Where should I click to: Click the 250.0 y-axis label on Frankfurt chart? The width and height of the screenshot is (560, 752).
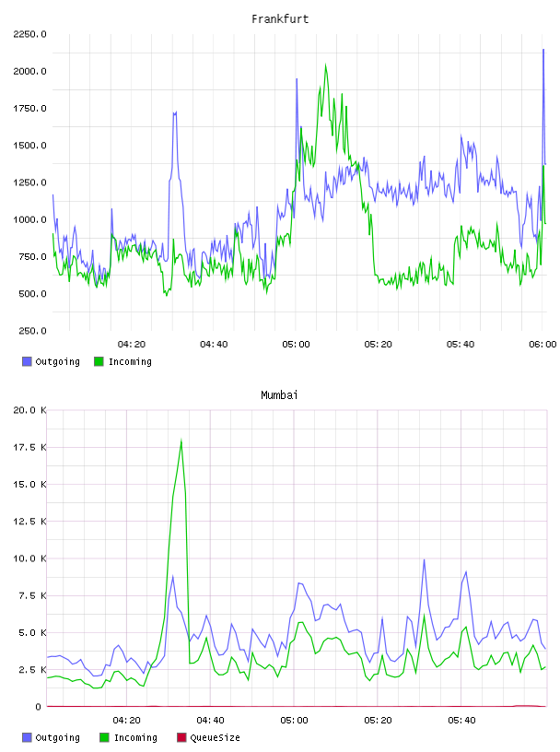coord(32,331)
